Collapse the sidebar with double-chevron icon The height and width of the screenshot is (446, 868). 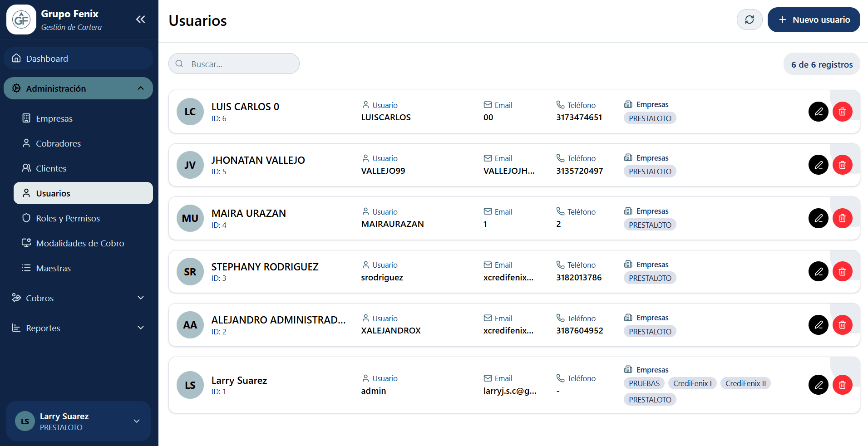coord(140,19)
